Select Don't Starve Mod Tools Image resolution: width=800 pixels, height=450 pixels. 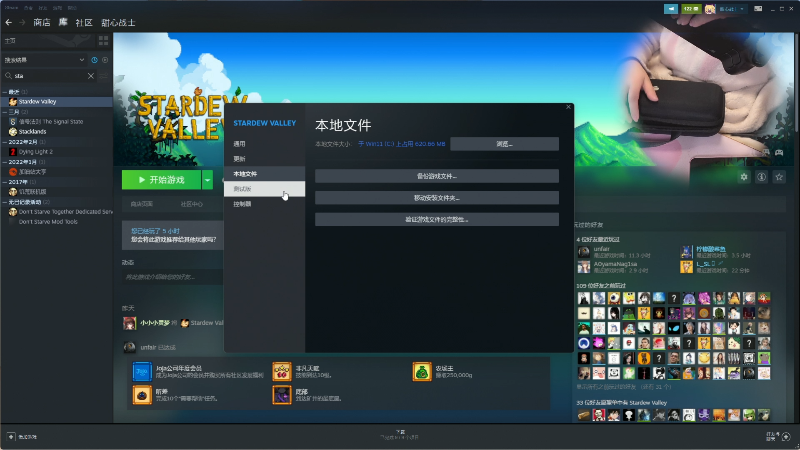pos(56,222)
